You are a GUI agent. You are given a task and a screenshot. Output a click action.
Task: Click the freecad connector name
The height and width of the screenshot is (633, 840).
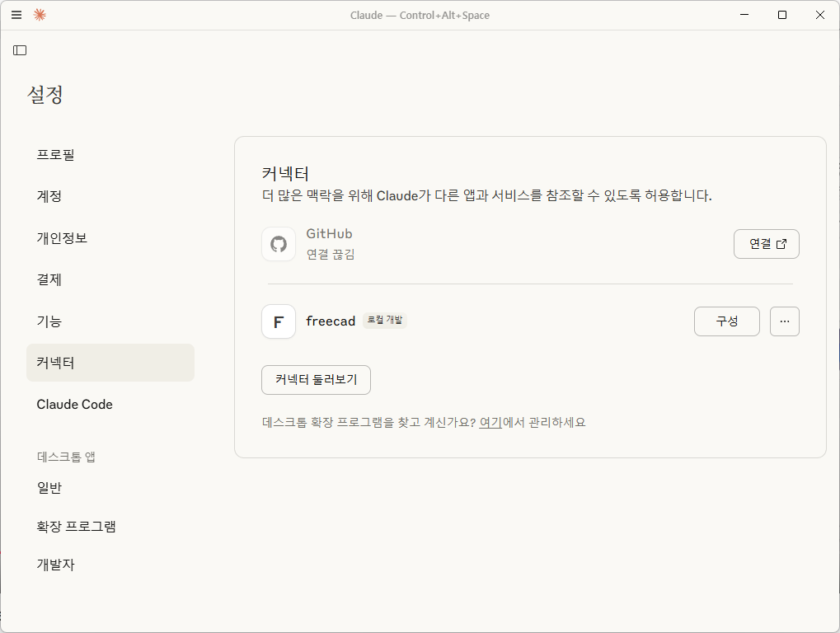331,321
